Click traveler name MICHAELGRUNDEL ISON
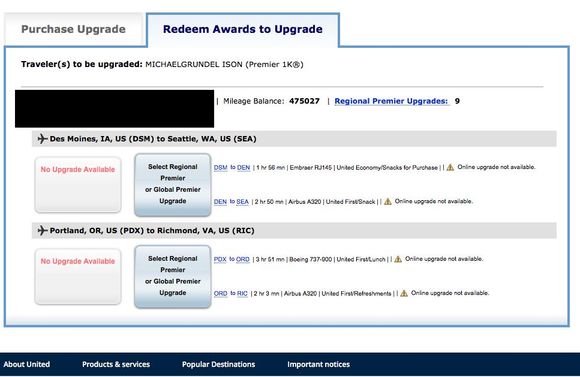Image resolution: width=580 pixels, height=377 pixels. click(194, 64)
